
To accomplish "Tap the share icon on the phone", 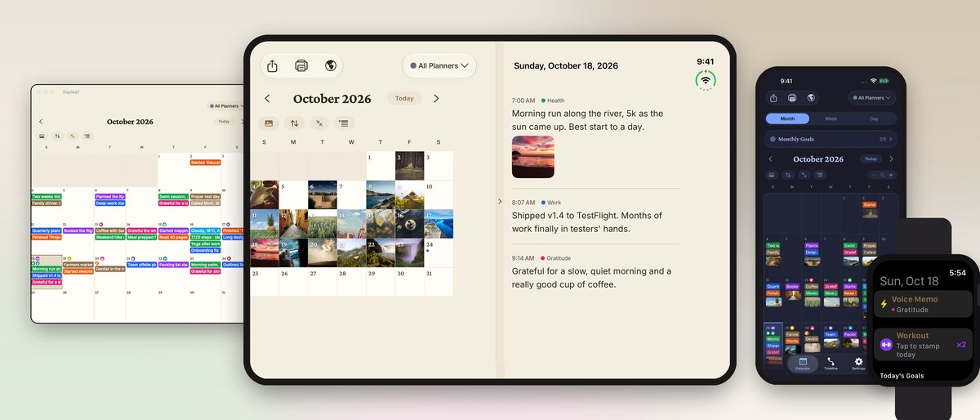I will tap(774, 98).
